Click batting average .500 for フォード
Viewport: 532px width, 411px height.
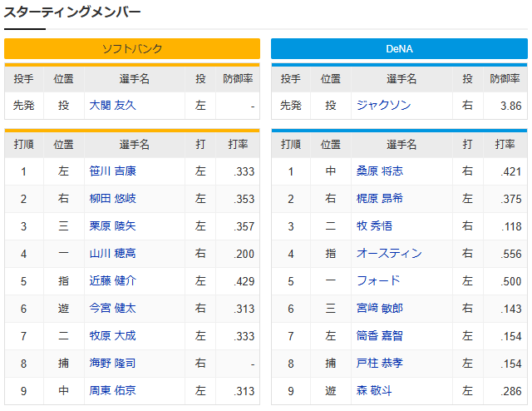pos(511,281)
